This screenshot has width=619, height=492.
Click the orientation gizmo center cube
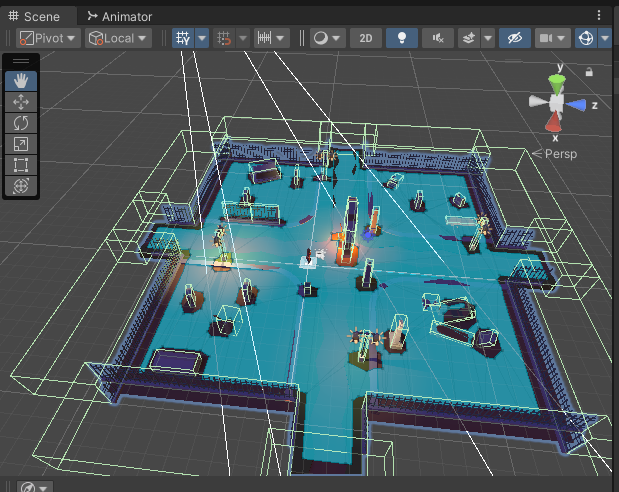pos(557,103)
